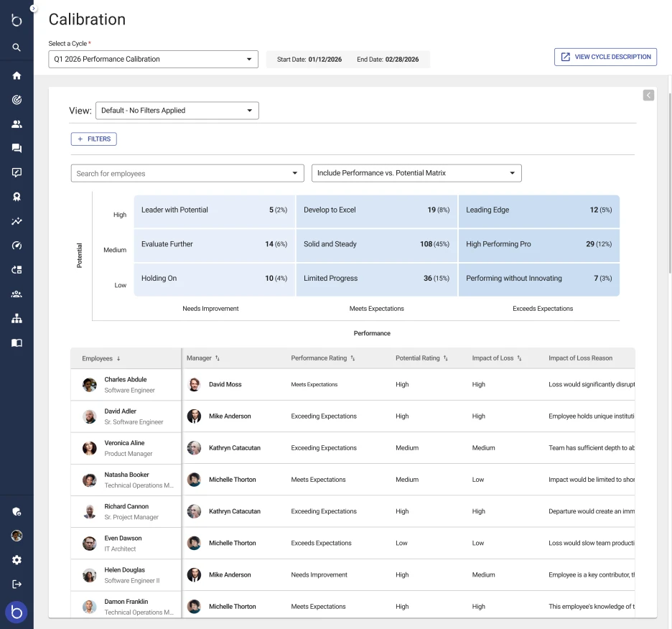Open the Select a Cycle dropdown
Viewport: 672px width, 629px height.
pyautogui.click(x=153, y=59)
